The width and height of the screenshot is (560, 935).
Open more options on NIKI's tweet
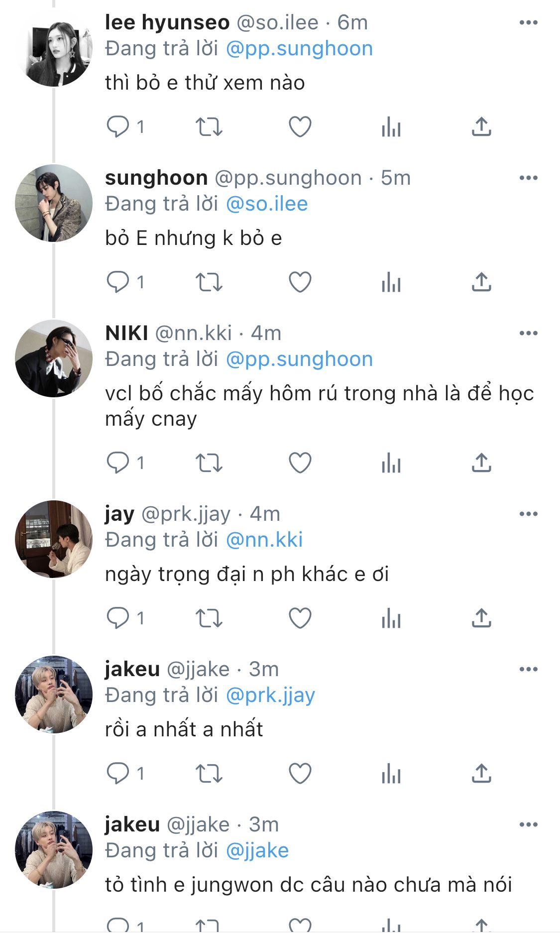528,333
